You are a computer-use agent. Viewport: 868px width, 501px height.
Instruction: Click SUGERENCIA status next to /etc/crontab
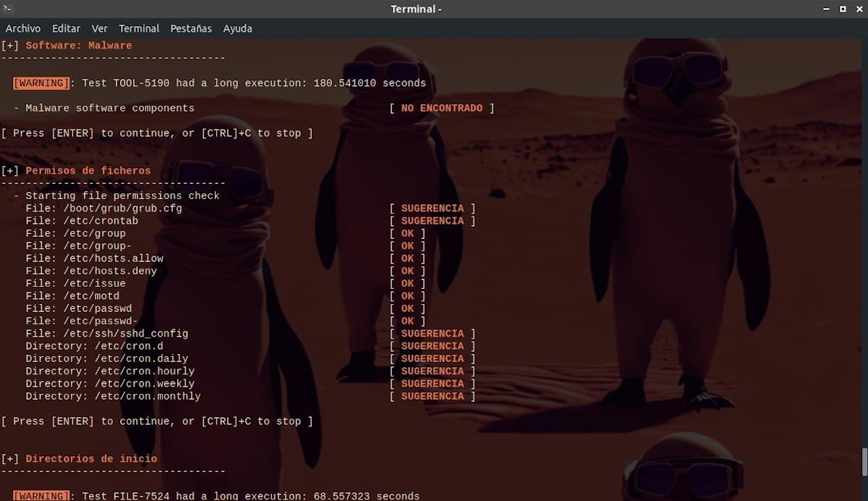433,221
